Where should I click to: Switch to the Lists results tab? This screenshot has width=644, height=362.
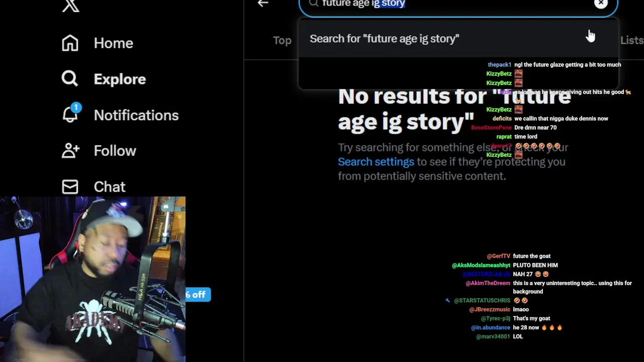click(631, 41)
